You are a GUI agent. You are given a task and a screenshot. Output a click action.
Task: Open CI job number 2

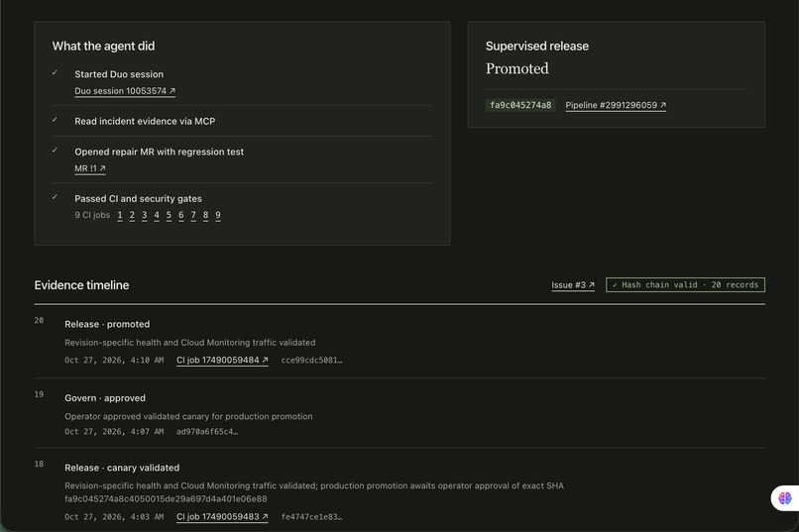132,215
